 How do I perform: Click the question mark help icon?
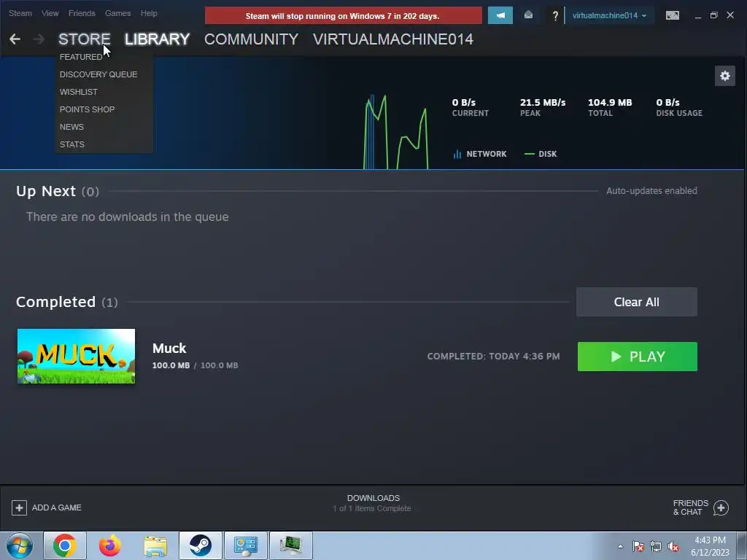click(555, 16)
